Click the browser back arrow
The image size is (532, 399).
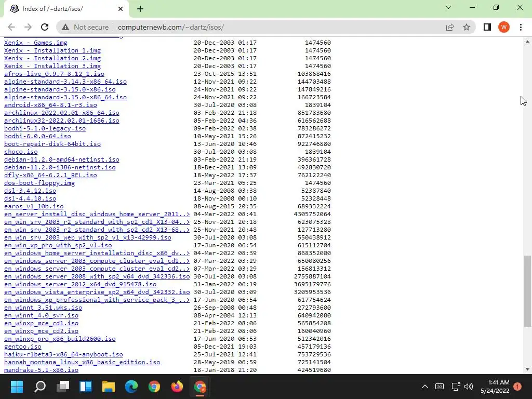(11, 27)
